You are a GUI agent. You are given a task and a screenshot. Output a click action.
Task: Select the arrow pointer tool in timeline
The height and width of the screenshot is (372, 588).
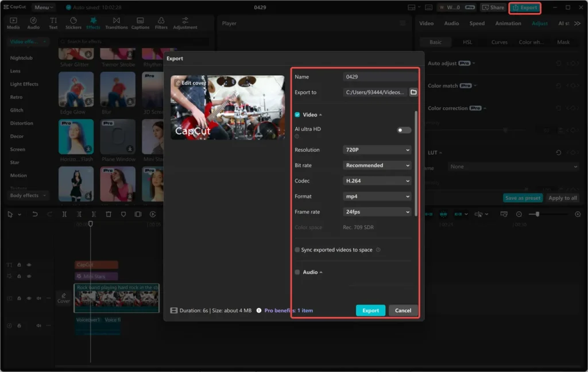(x=10, y=214)
